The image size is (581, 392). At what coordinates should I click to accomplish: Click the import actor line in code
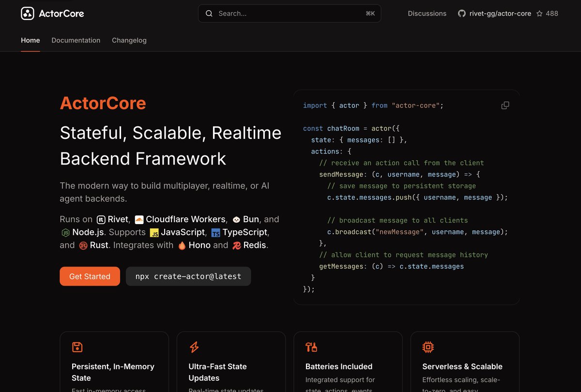pos(373,105)
